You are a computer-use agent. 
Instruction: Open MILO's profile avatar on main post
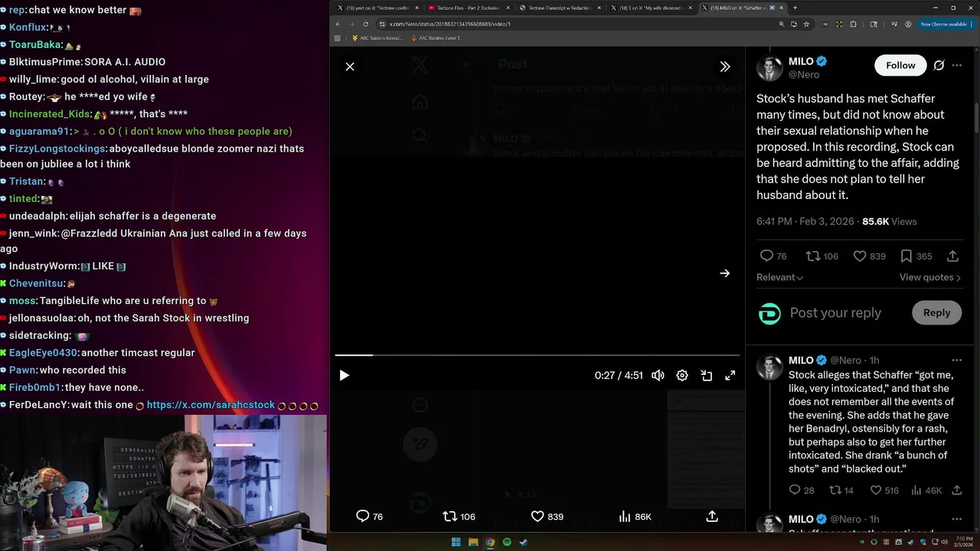[x=769, y=68]
